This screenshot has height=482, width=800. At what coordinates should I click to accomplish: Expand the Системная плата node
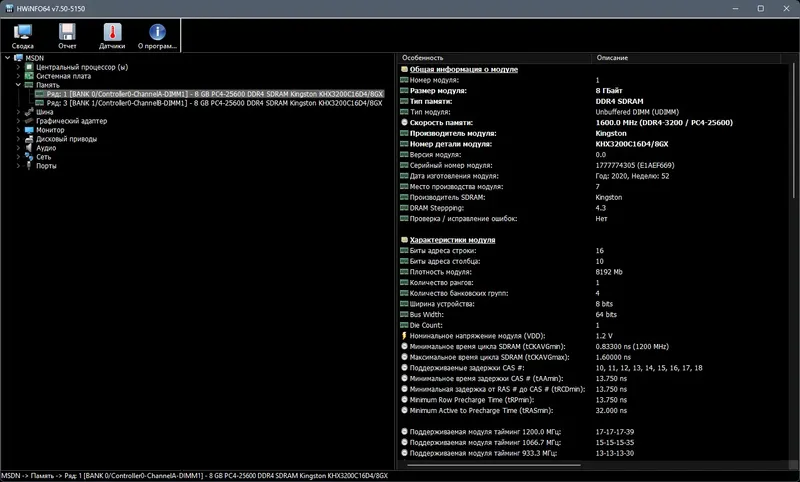click(18, 76)
